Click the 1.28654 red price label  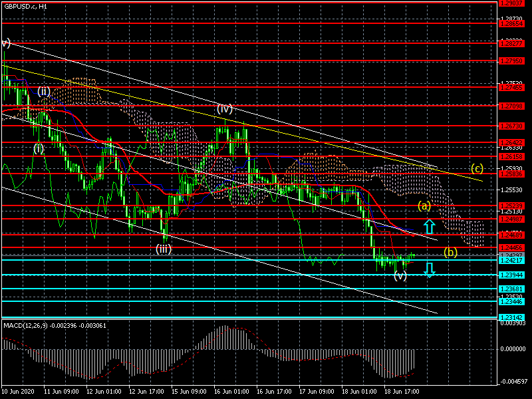[511, 24]
